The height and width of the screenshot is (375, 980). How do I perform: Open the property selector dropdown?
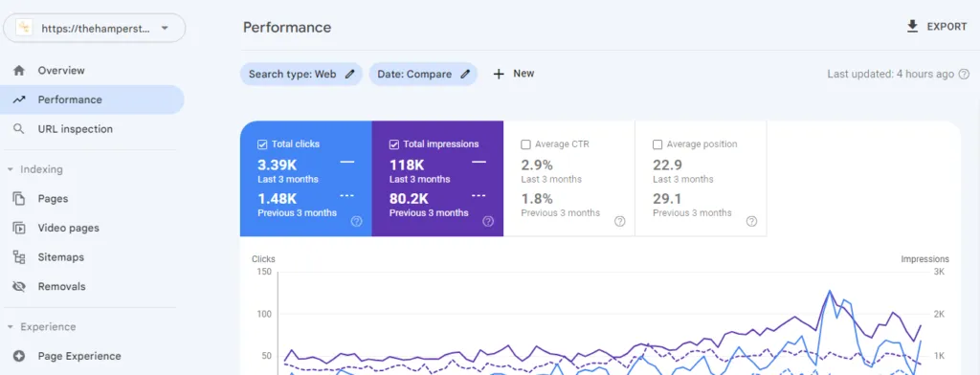pyautogui.click(x=95, y=28)
